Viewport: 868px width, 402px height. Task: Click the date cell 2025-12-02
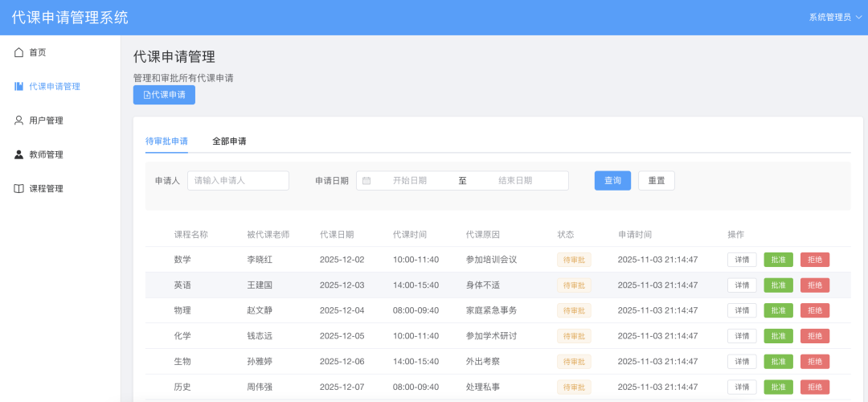[342, 260]
